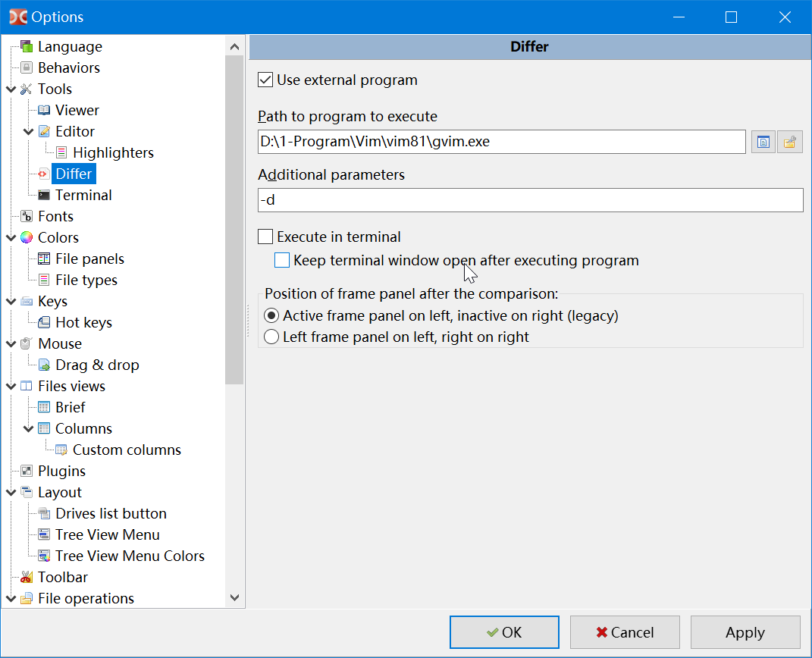Select Left frame panel on left radio
The height and width of the screenshot is (658, 812).
coord(271,337)
